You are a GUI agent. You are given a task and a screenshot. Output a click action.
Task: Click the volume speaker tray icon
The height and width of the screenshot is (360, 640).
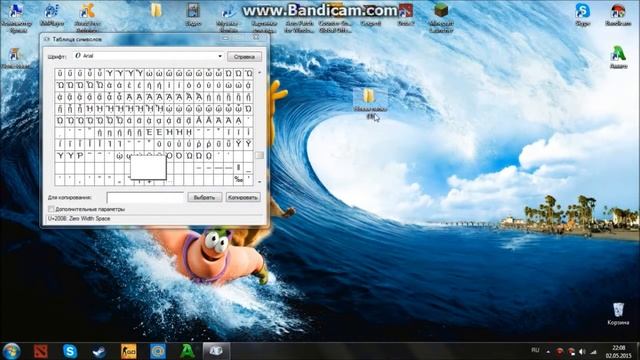[582, 351]
